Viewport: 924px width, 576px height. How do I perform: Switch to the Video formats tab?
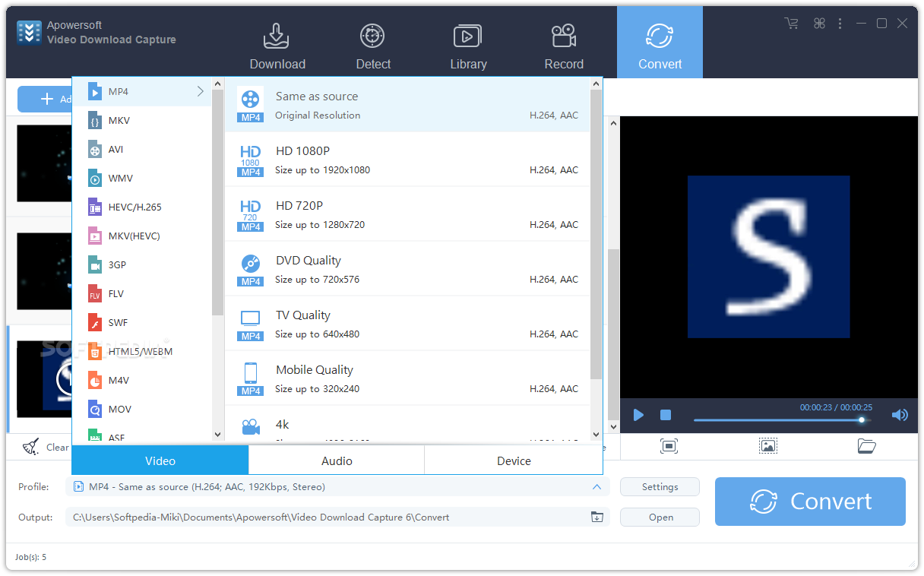click(160, 460)
